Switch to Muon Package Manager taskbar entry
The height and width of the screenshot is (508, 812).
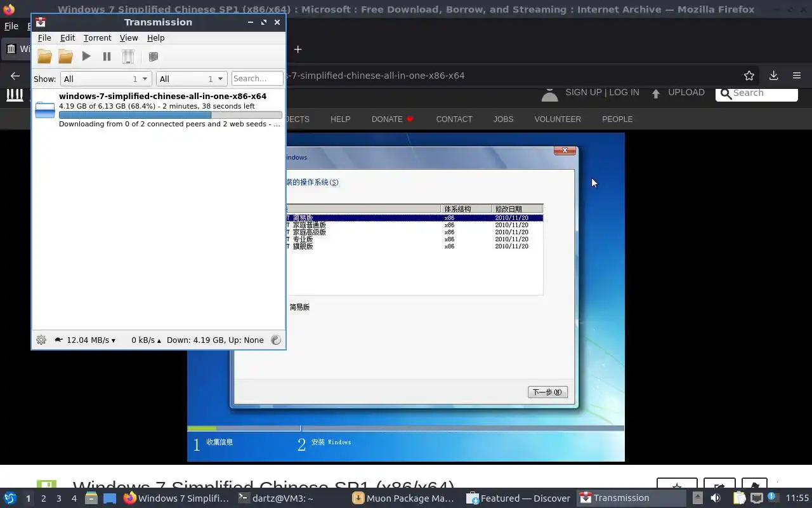pos(404,498)
